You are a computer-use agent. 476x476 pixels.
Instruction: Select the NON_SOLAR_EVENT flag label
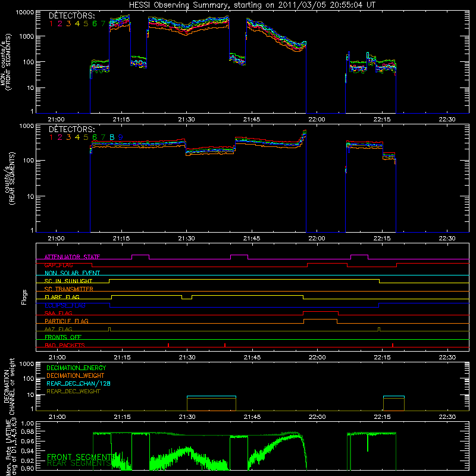pyautogui.click(x=72, y=273)
